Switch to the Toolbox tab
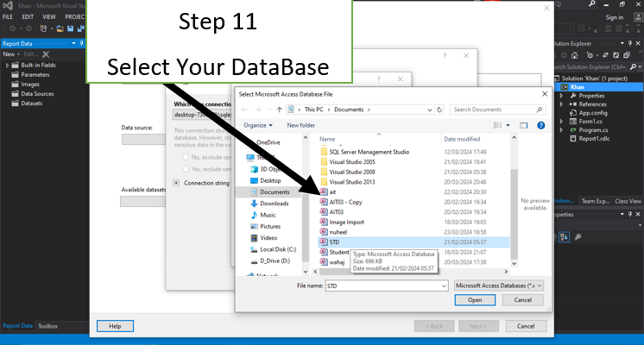The width and height of the screenshot is (644, 345). [48, 326]
